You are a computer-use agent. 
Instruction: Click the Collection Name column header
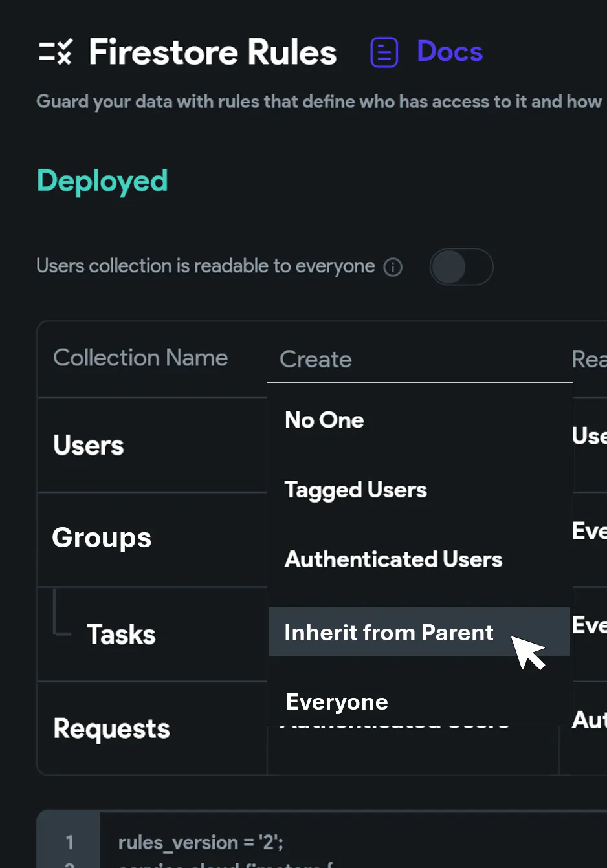140,358
